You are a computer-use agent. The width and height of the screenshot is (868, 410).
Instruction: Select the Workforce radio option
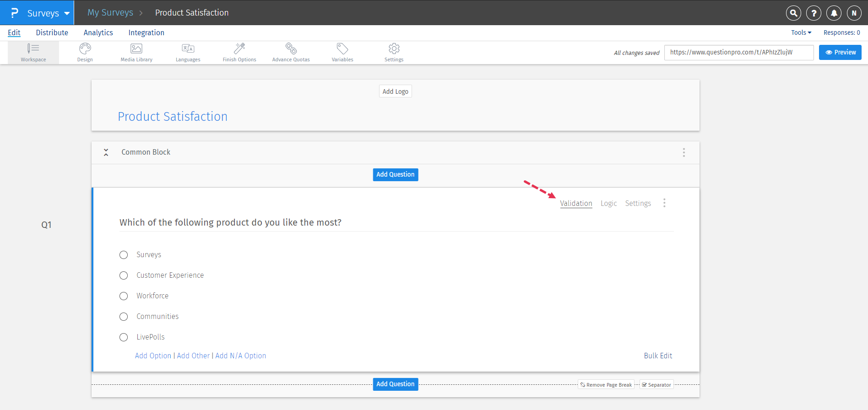tap(124, 296)
